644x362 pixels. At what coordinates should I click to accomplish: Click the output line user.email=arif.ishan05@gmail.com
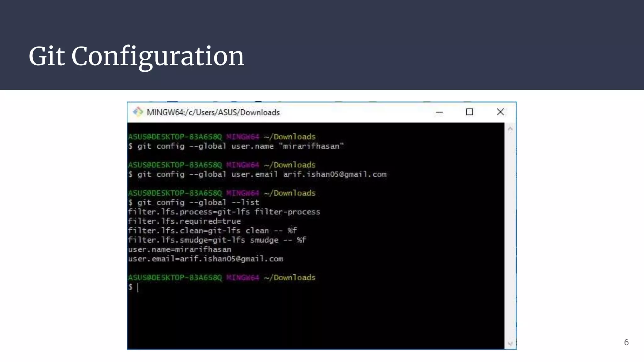pyautogui.click(x=206, y=259)
